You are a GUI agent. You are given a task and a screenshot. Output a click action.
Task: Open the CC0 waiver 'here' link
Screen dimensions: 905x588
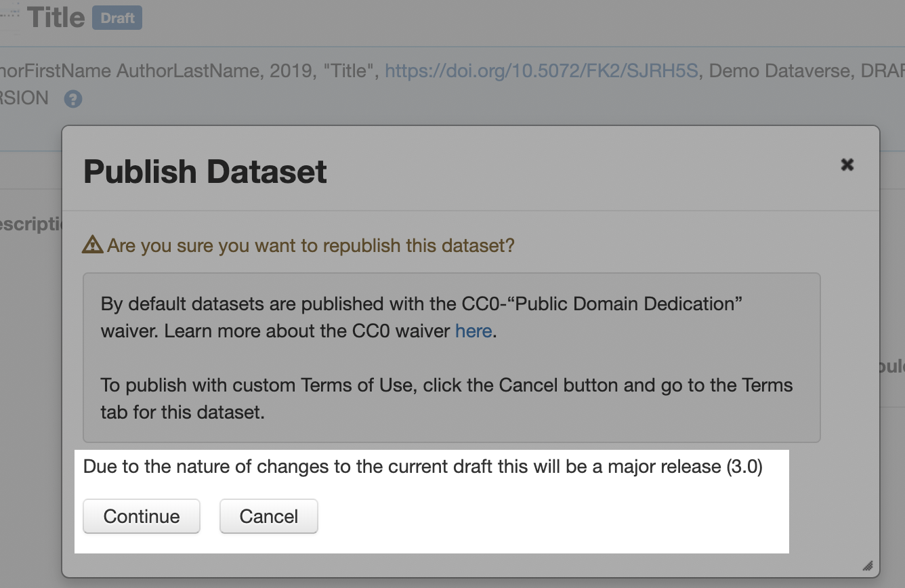click(473, 331)
